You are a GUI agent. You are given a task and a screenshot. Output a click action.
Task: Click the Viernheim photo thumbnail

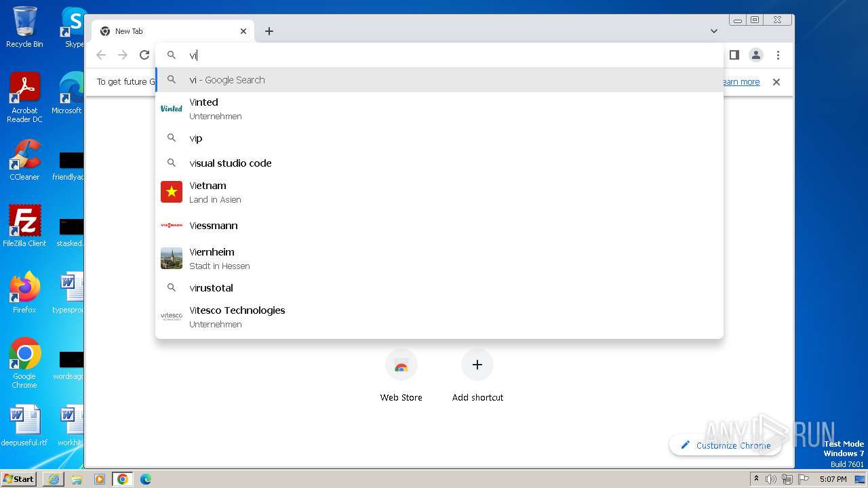[x=172, y=258]
